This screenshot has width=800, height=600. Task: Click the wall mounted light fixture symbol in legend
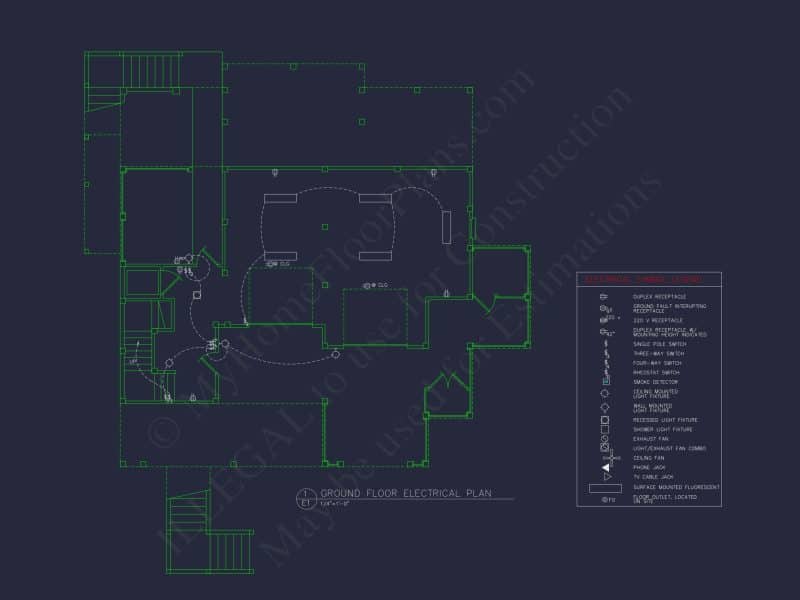tap(605, 408)
